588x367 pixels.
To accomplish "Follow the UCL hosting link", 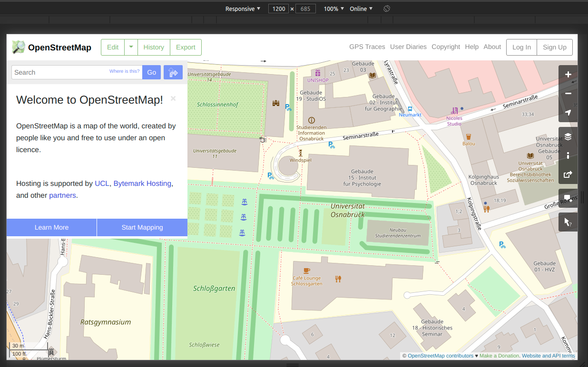I will tap(102, 183).
